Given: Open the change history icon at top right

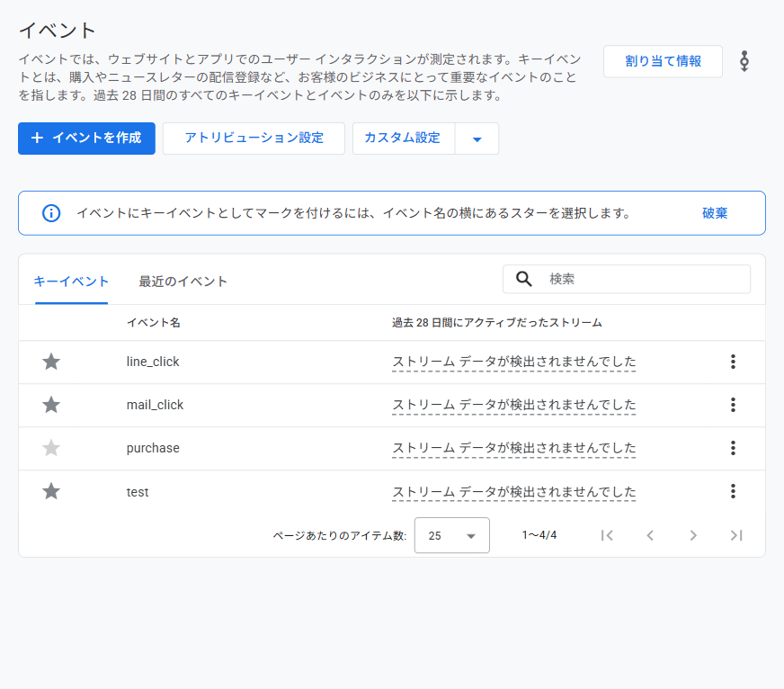Looking at the screenshot, I should (x=744, y=61).
